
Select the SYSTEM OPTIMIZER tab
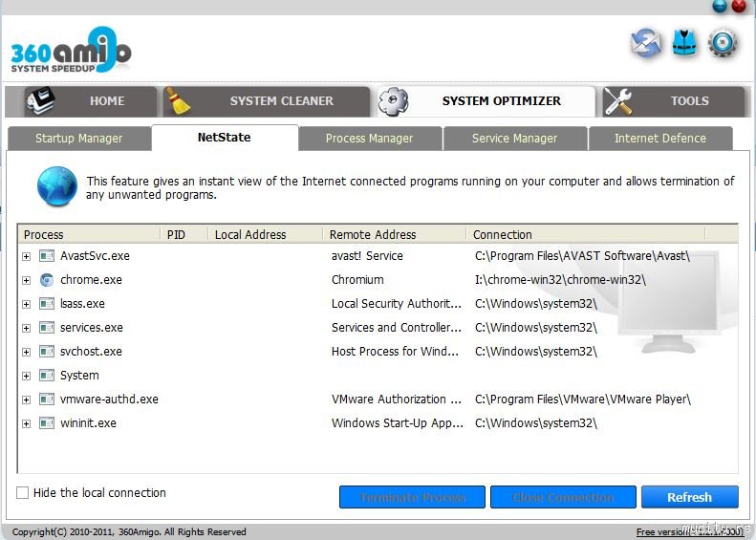coord(486,101)
